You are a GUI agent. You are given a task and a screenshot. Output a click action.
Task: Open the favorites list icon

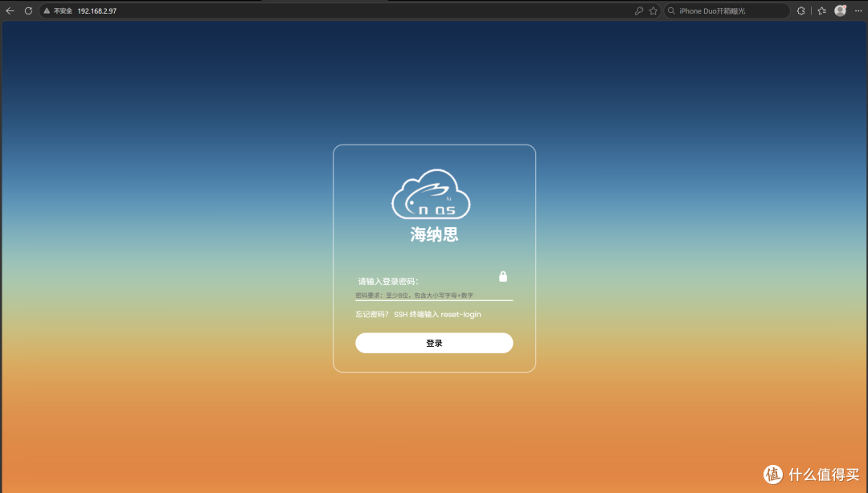pyautogui.click(x=822, y=10)
